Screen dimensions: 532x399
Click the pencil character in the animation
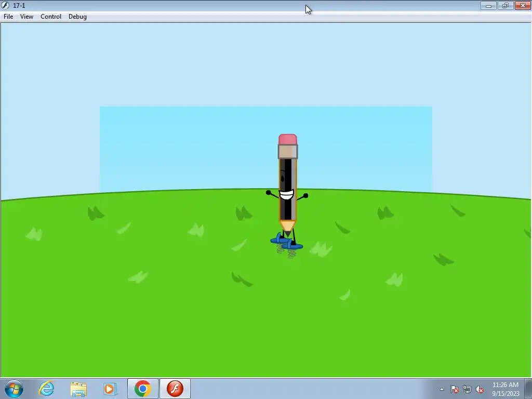click(287, 195)
